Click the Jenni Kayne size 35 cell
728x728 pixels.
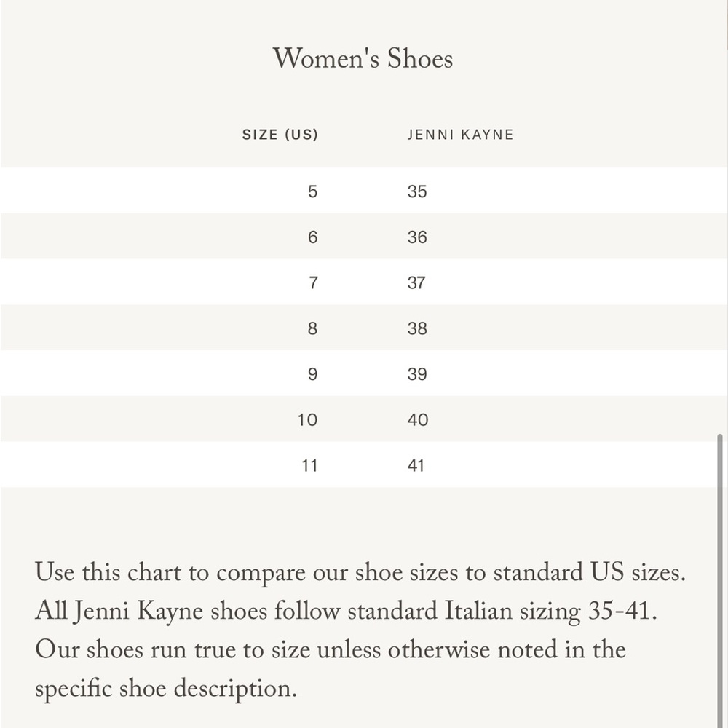pos(417,191)
